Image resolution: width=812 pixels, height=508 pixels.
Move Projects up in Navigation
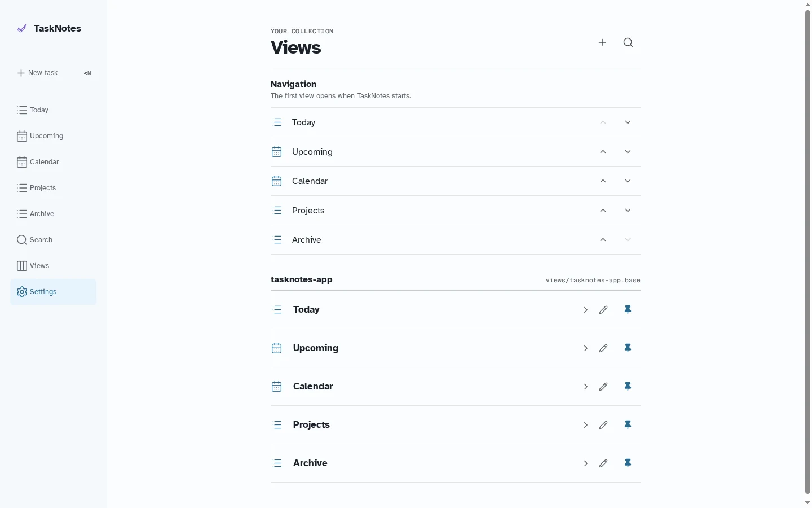[603, 211]
